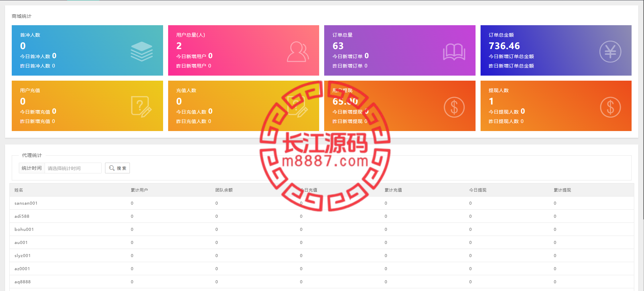This screenshot has height=291, width=644.
Task: Click the open book icon in 订单总量 card
Action: click(454, 52)
